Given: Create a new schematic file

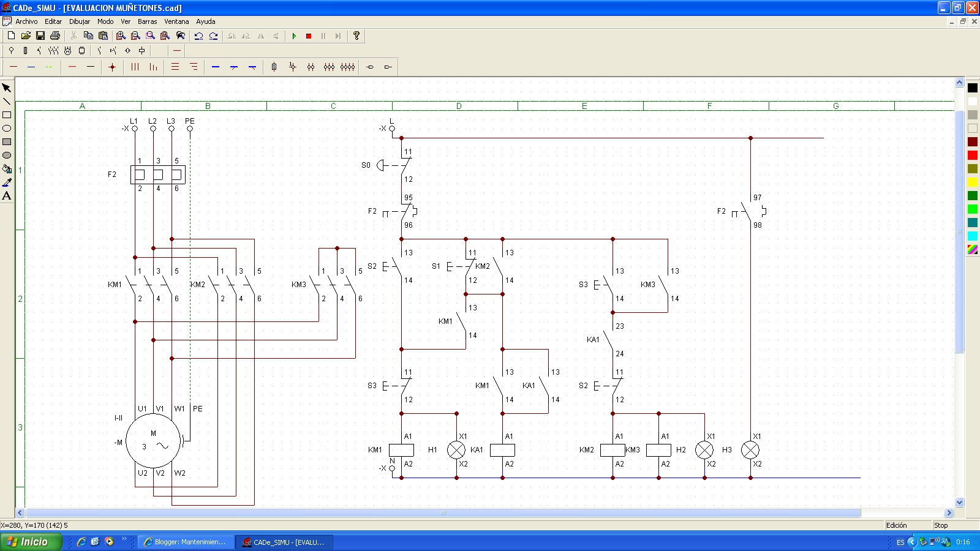Looking at the screenshot, I should point(11,36).
